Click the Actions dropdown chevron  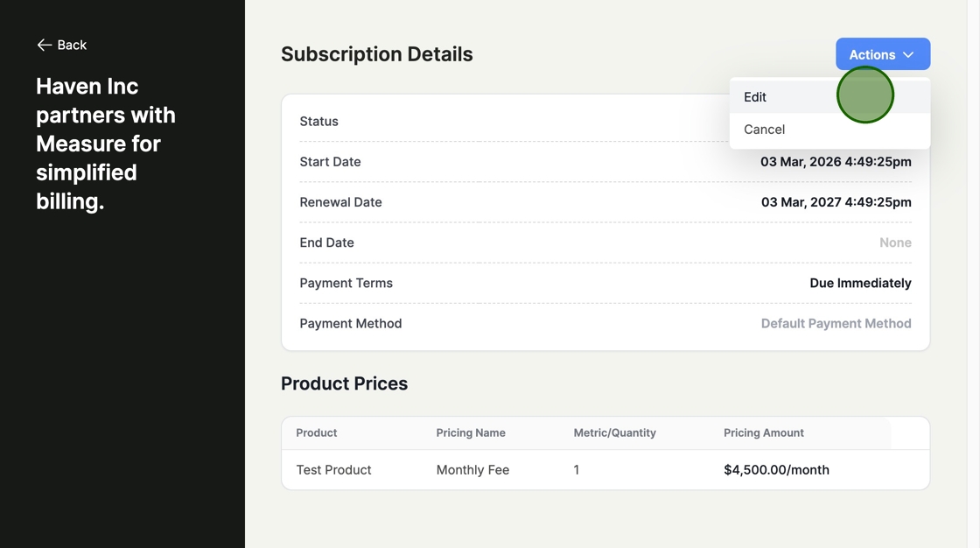click(908, 54)
